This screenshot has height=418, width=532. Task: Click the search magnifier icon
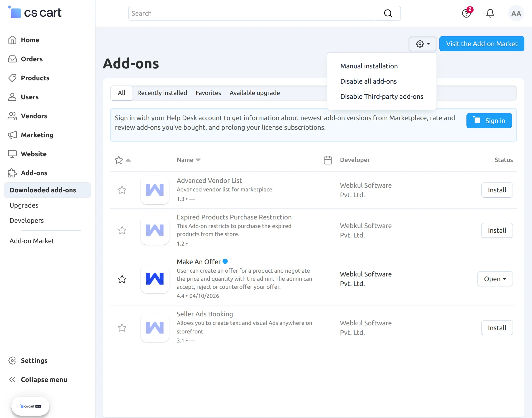tap(388, 13)
